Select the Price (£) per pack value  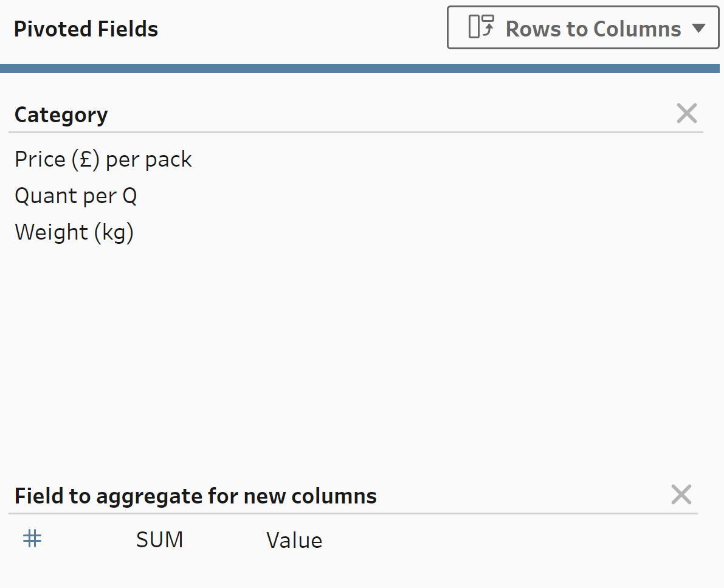click(103, 159)
